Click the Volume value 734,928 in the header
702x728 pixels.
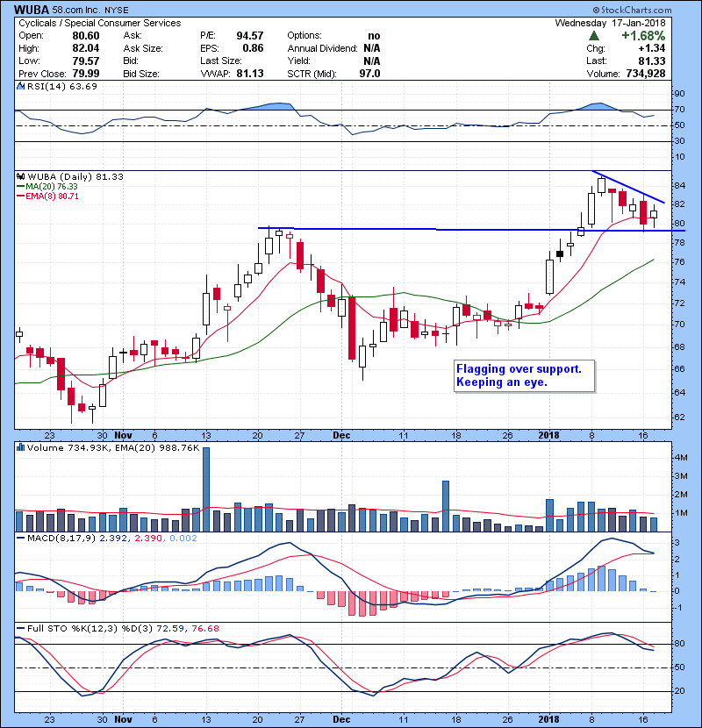pyautogui.click(x=646, y=74)
